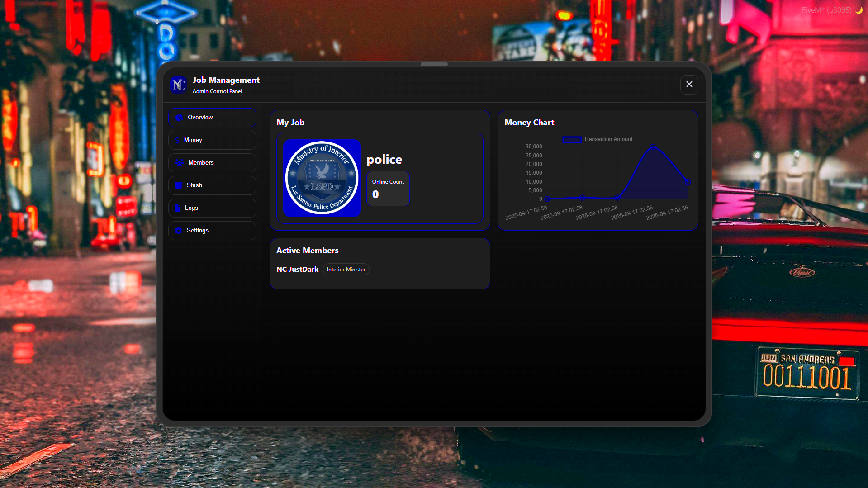Click the Admin Control Panel subtitle
Image resolution: width=868 pixels, height=488 pixels.
pyautogui.click(x=218, y=91)
